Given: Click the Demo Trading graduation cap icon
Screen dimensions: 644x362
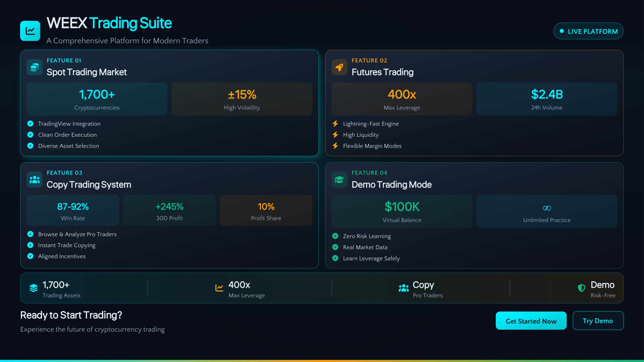Looking at the screenshot, I should (339, 179).
